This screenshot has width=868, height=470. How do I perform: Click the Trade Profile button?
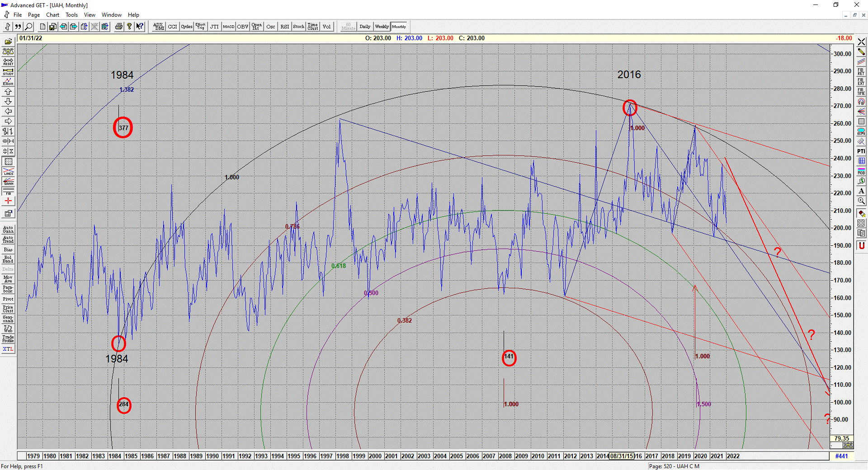tap(8, 339)
